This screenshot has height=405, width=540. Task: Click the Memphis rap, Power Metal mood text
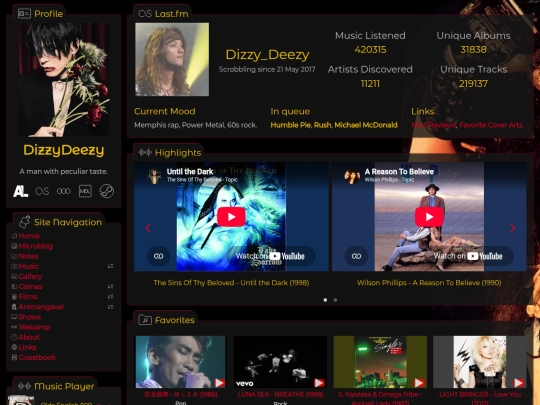click(196, 125)
